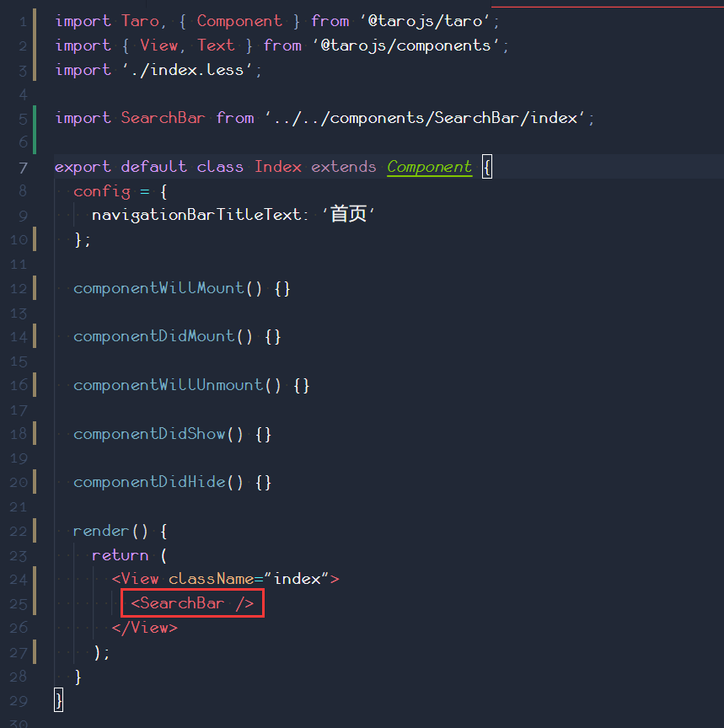
Task: Click line number 7 in the gutter
Action: [23, 167]
